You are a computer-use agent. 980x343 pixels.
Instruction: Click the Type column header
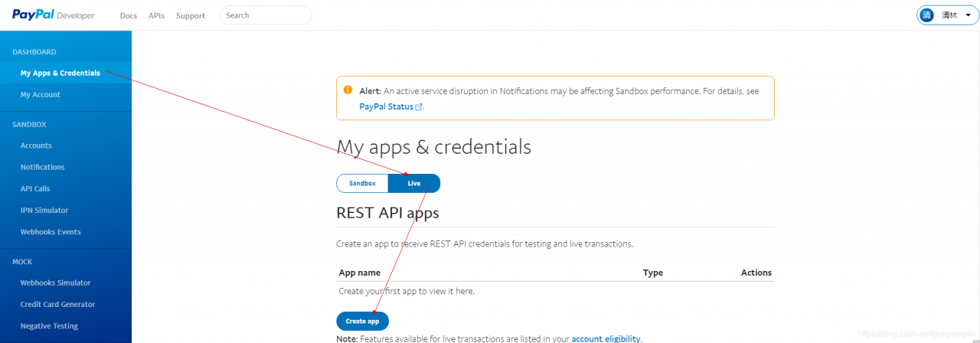pos(652,273)
